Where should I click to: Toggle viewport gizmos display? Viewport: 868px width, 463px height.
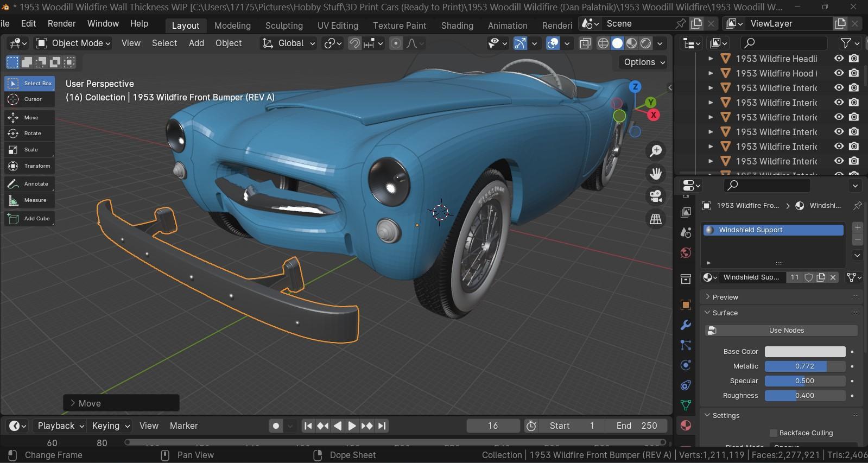tap(520, 43)
